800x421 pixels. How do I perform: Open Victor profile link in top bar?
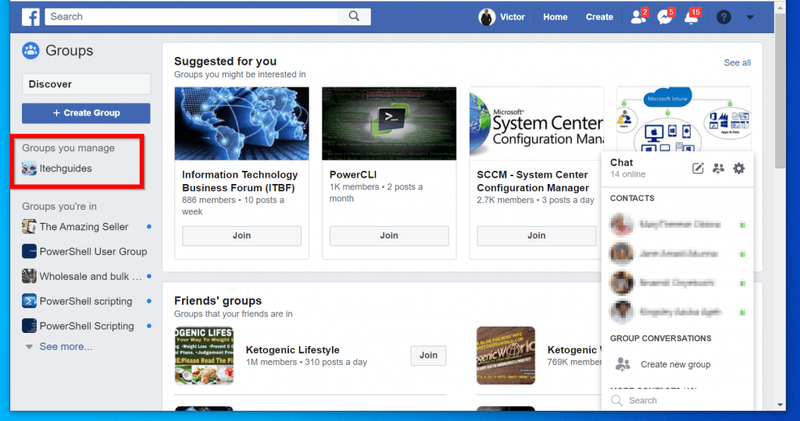point(512,17)
